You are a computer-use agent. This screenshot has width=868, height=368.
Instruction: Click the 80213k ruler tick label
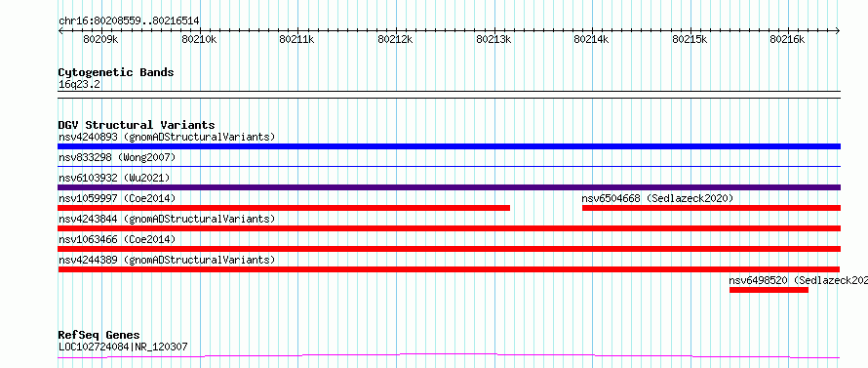coord(493,39)
